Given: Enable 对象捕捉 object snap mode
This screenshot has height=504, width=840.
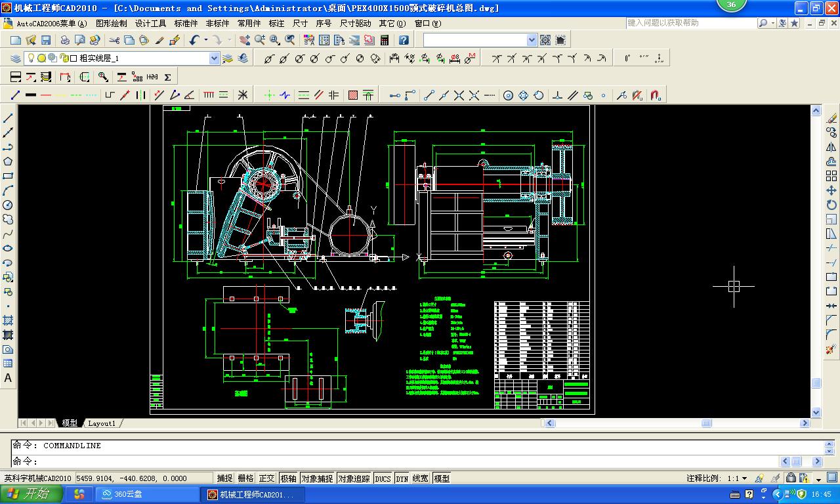Looking at the screenshot, I should click(316, 478).
